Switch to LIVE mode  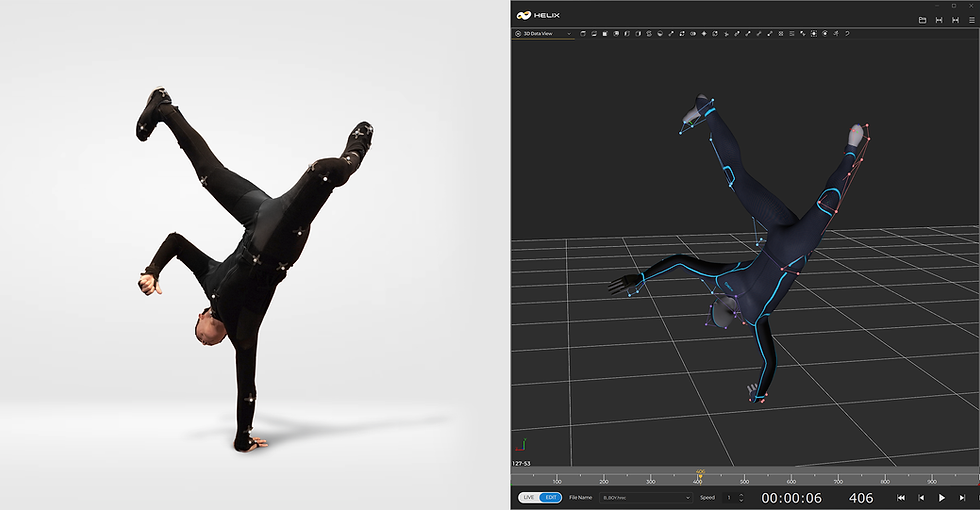pos(529,498)
